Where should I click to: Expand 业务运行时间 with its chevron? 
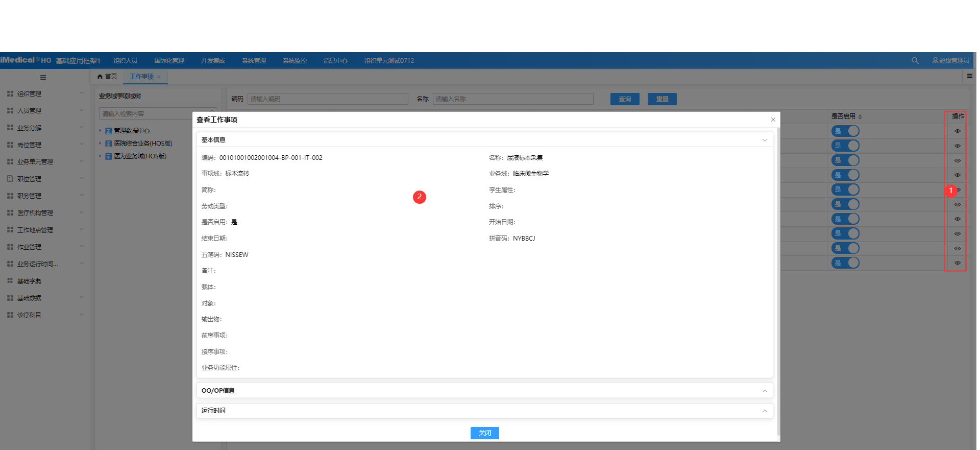click(82, 264)
